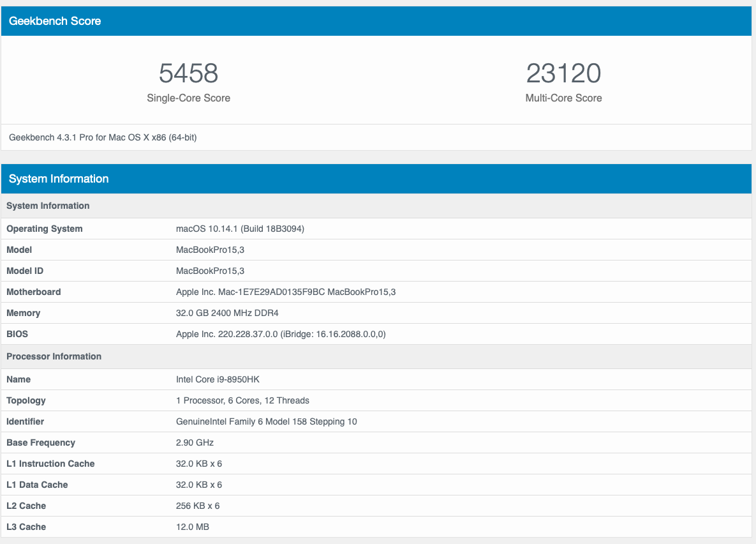Viewport: 756px width, 544px height.
Task: Click the gray 'System Information' subsection heading
Action: point(48,206)
